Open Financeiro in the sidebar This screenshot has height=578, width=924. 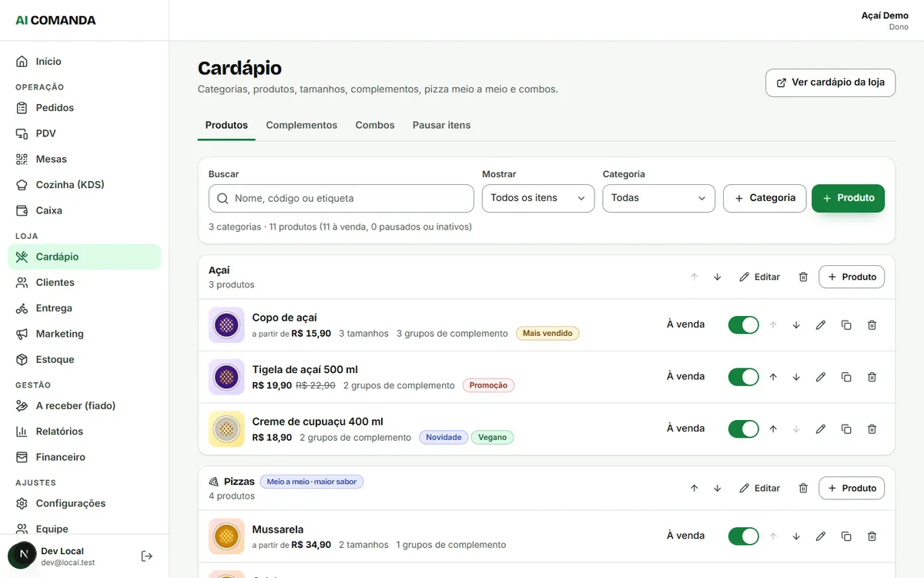(85, 457)
